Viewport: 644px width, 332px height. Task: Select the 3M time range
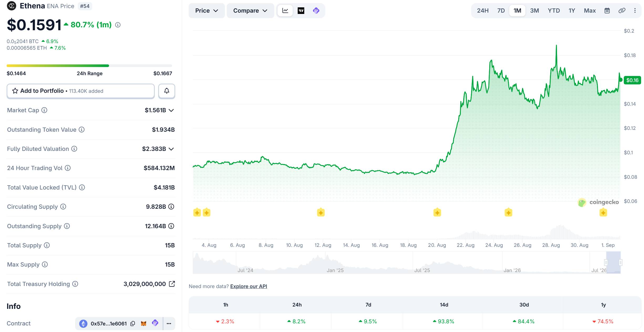tap(534, 11)
